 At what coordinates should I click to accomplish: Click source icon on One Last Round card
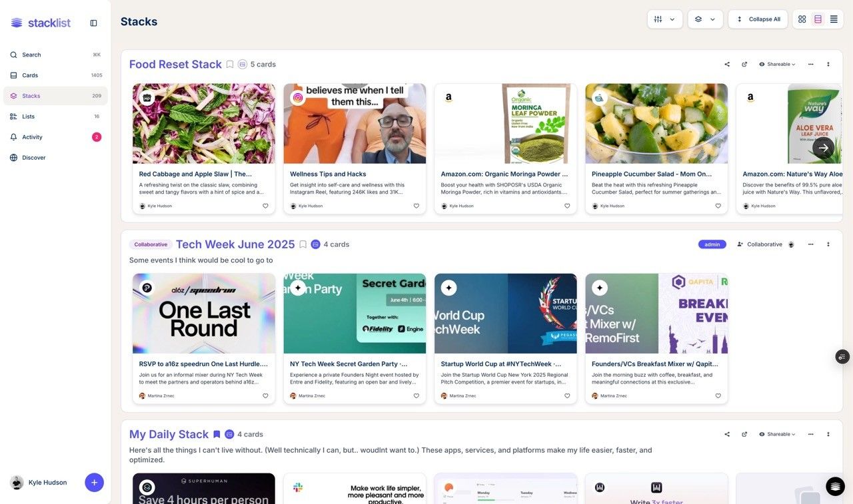point(147,288)
